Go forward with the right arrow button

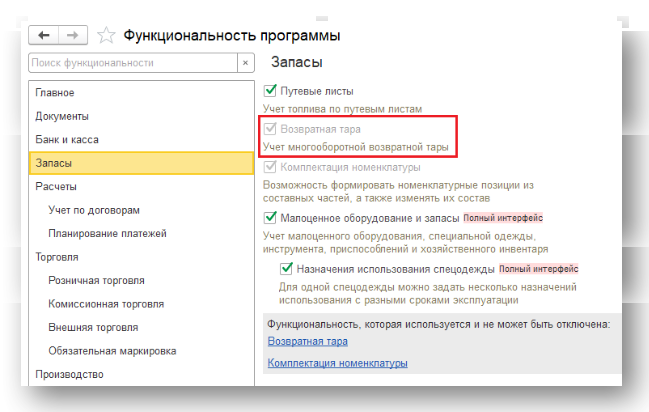[73, 35]
